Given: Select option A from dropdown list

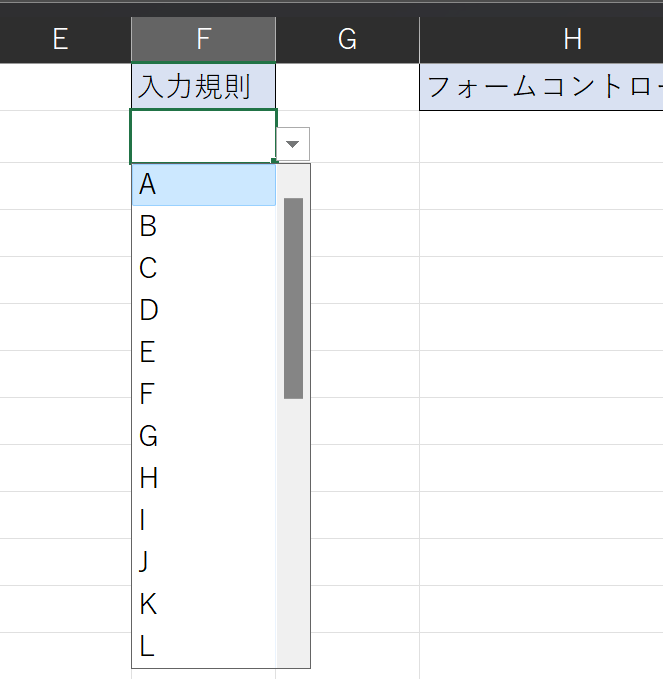Looking at the screenshot, I should 204,185.
